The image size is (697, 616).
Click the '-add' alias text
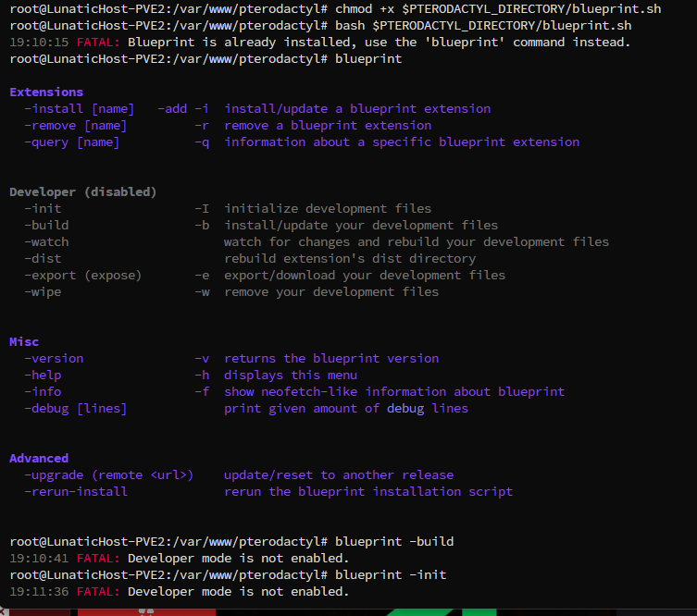[x=172, y=109]
